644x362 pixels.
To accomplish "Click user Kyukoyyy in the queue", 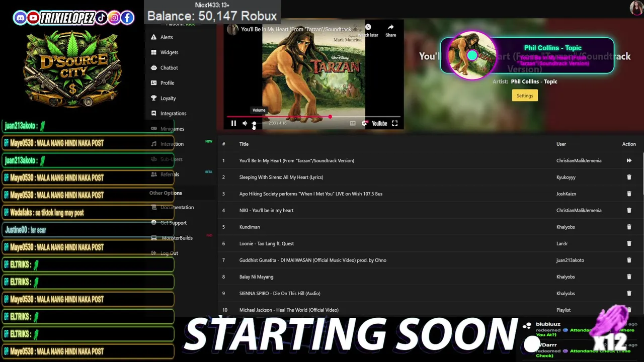I will point(566,177).
